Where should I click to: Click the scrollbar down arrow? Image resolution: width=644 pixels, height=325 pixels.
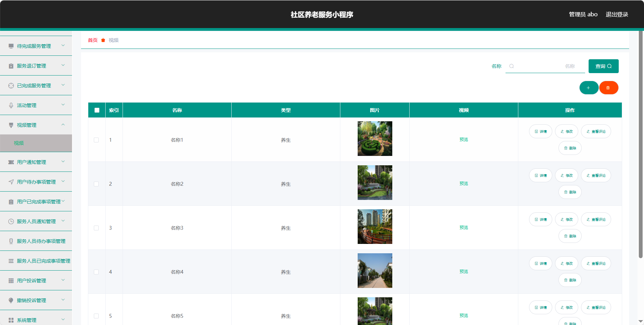[641, 322]
